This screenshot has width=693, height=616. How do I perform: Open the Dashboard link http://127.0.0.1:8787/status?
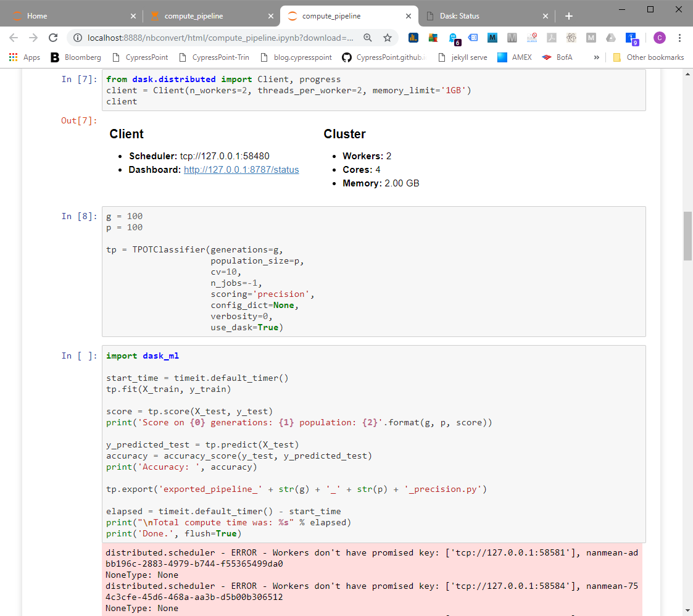(x=241, y=169)
